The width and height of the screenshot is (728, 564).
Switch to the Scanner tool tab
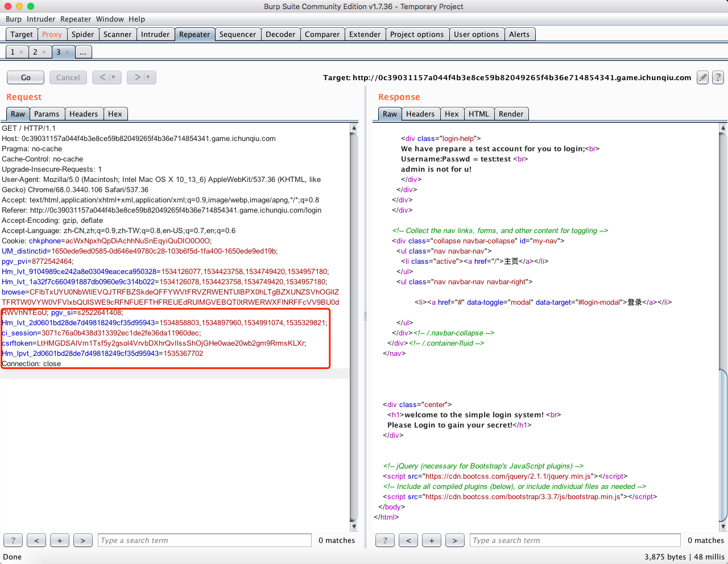pyautogui.click(x=117, y=34)
